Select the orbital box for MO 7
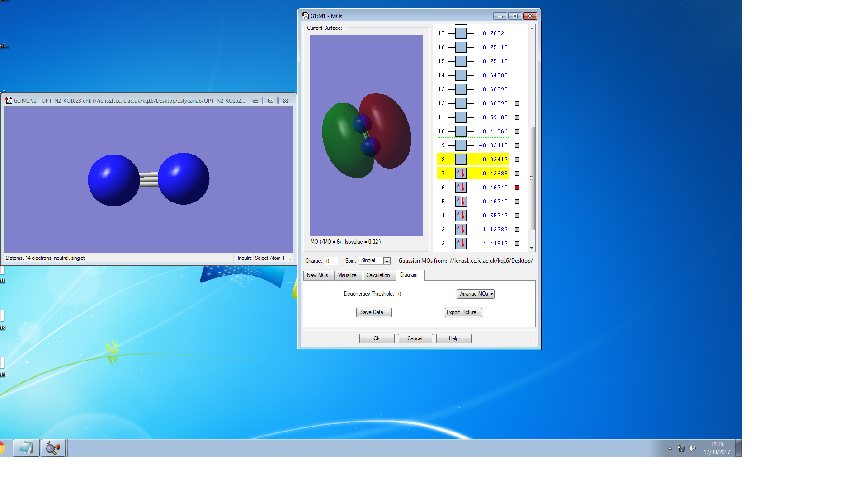 (461, 174)
